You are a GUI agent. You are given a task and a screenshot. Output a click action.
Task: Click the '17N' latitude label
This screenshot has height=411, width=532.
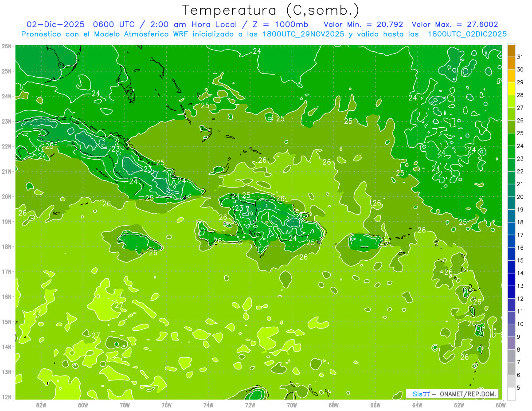[7, 271]
